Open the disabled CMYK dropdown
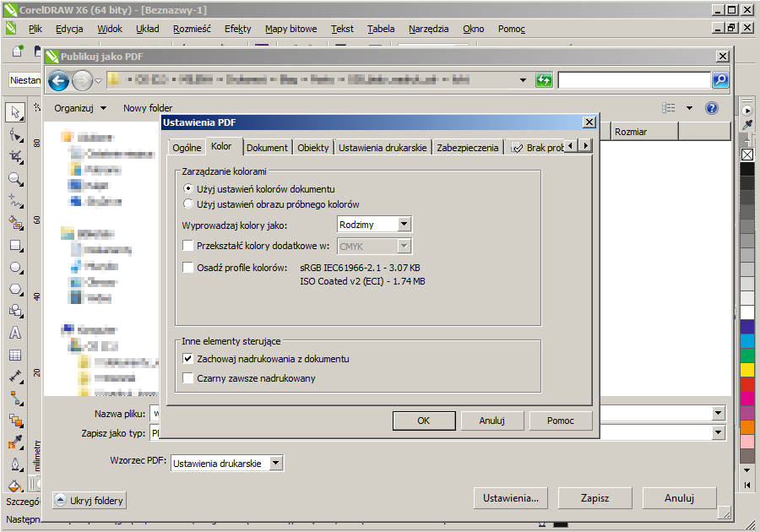 [404, 246]
